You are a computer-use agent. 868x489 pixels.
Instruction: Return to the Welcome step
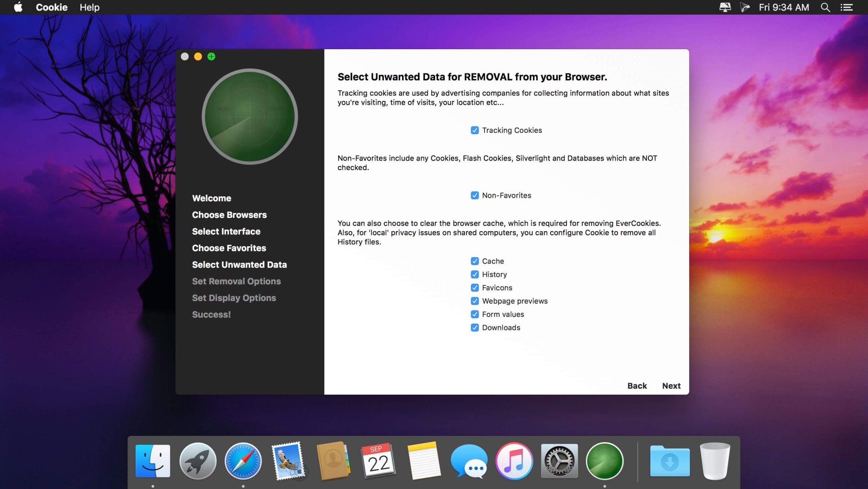pyautogui.click(x=212, y=198)
